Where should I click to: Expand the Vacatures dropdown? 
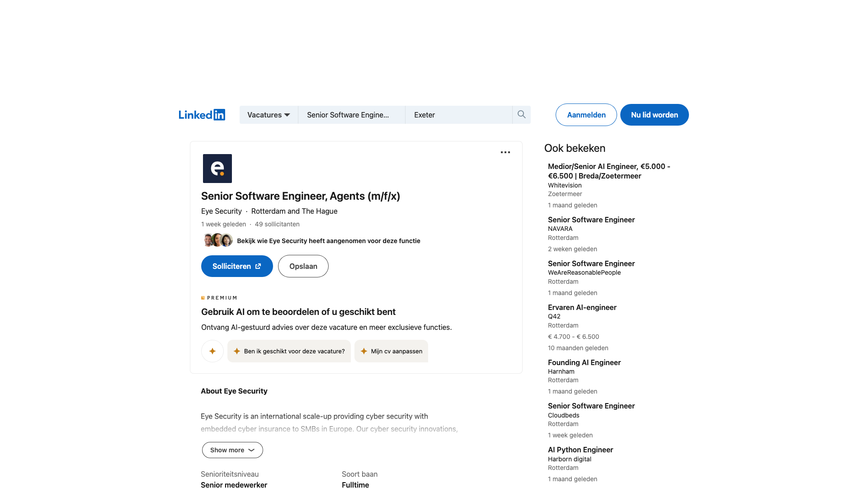coord(269,115)
